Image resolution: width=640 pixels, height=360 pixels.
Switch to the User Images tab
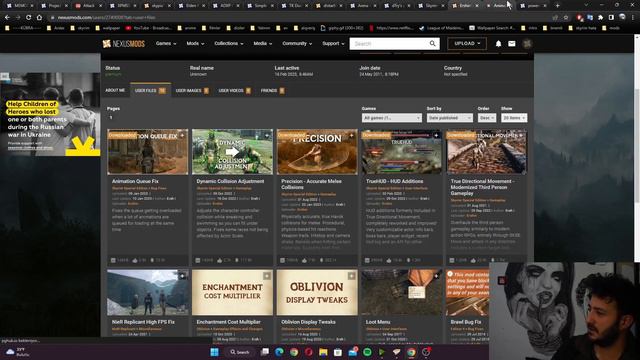click(x=192, y=90)
